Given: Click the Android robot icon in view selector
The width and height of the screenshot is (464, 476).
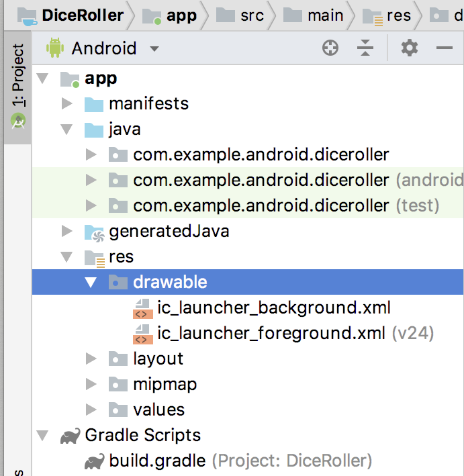Looking at the screenshot, I should [x=55, y=48].
